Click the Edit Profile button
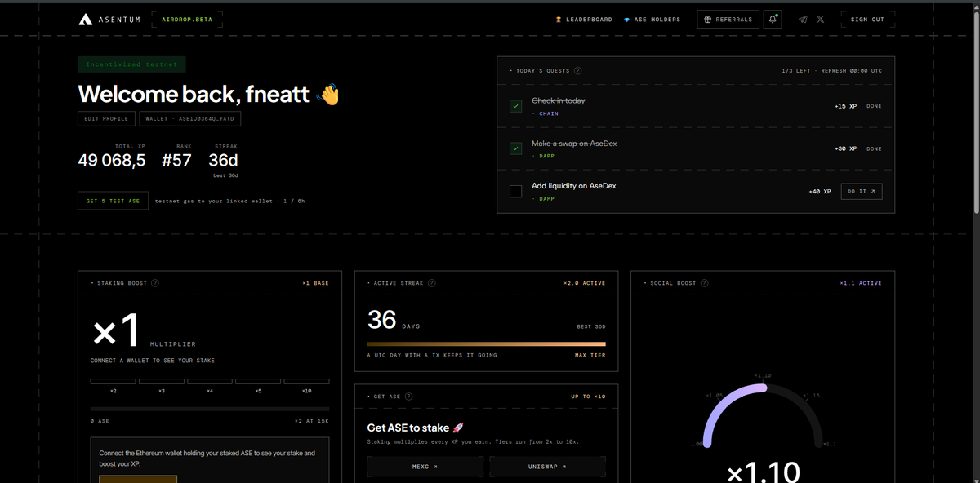 [107, 119]
